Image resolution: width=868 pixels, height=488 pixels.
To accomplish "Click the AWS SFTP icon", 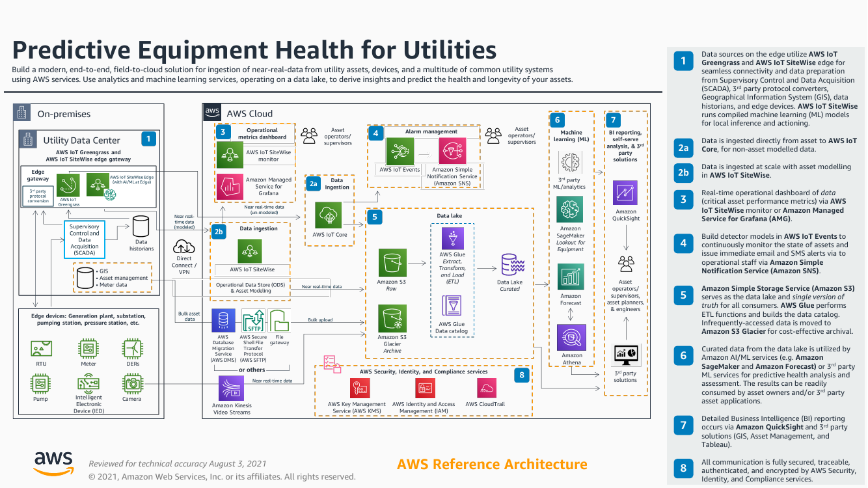I will click(252, 321).
